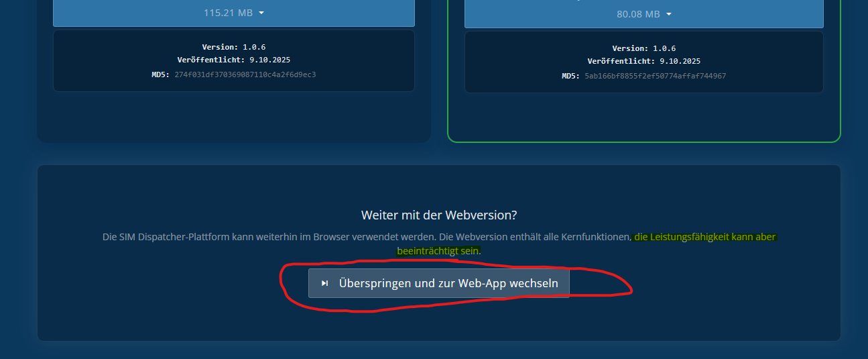Click the highlighted text 'die Leistungsfähigkeit kann aber'
The image size is (868, 359).
pos(704,237)
